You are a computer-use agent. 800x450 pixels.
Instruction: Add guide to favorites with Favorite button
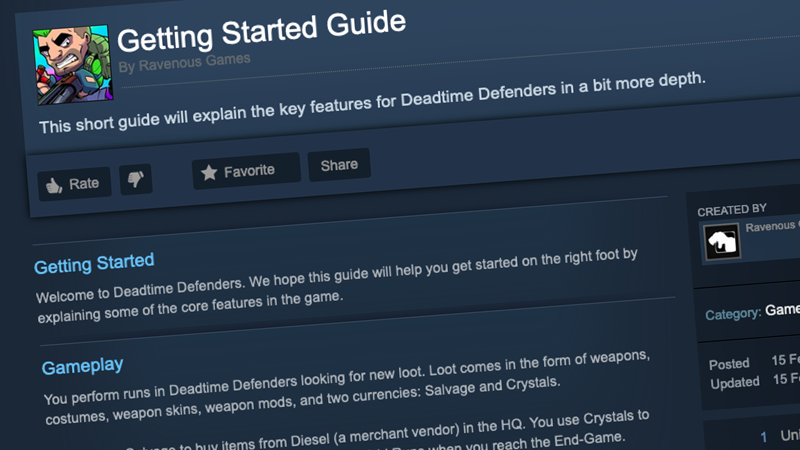pos(246,171)
